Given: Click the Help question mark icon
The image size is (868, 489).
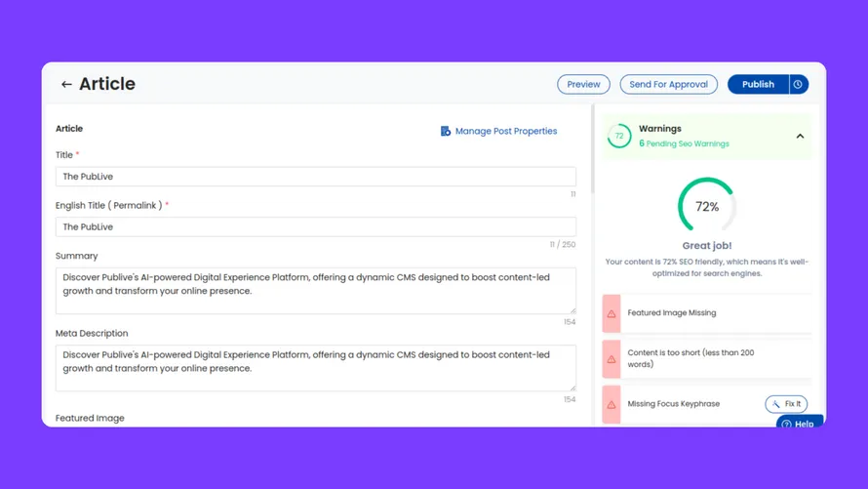Looking at the screenshot, I should click(x=787, y=425).
